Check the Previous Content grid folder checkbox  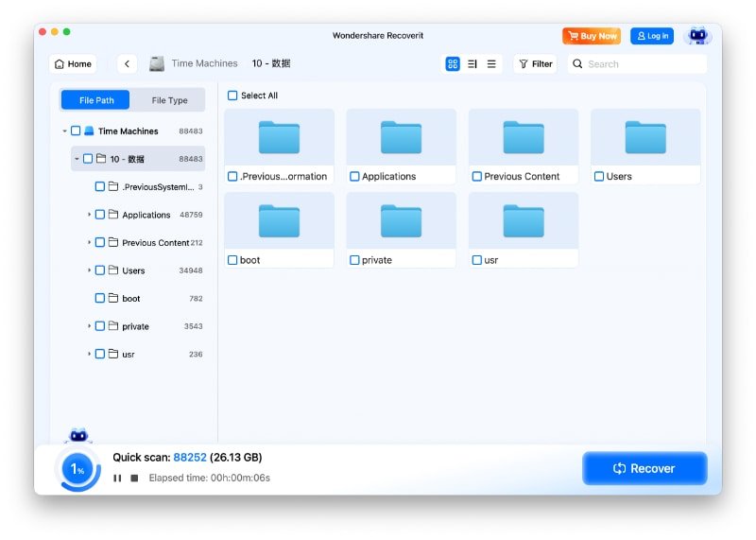click(x=477, y=177)
